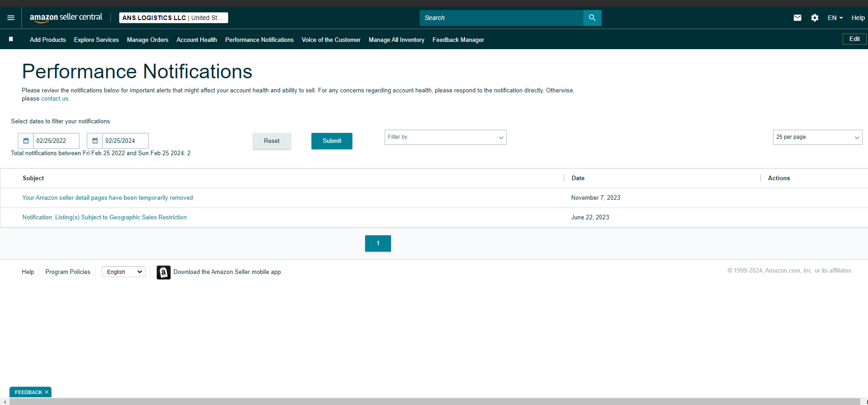The height and width of the screenshot is (405, 868).
Task: Open Feedback Manager
Action: (x=458, y=40)
